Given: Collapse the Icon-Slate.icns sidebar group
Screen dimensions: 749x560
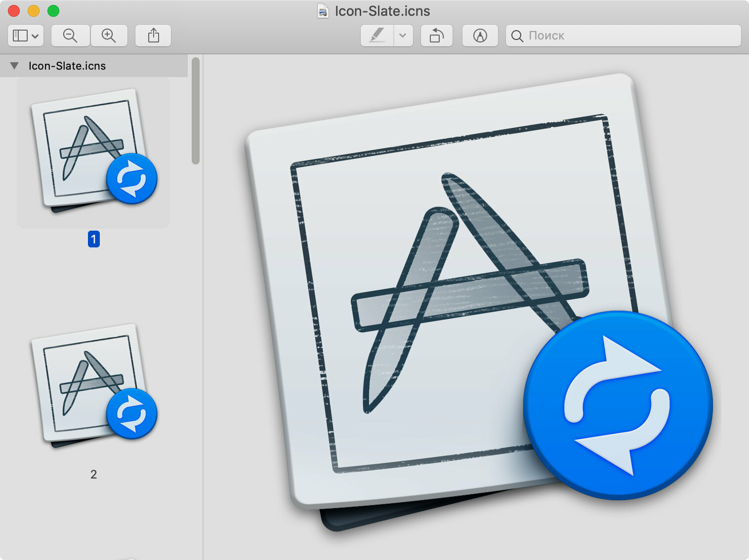Looking at the screenshot, I should coord(14,66).
